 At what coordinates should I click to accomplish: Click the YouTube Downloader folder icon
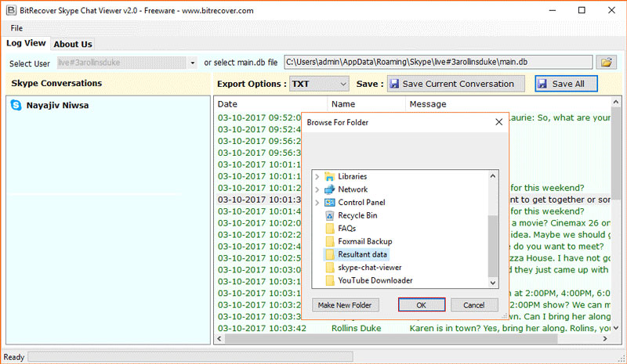[330, 280]
